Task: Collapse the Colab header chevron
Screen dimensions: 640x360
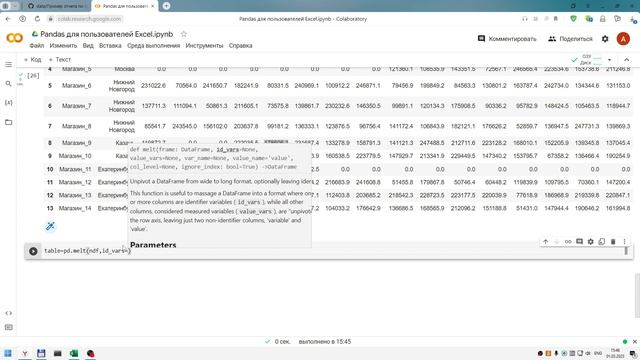Action: (x=627, y=60)
